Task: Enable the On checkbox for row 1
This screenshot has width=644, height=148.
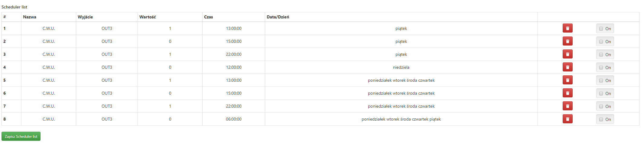Action: pos(601,29)
